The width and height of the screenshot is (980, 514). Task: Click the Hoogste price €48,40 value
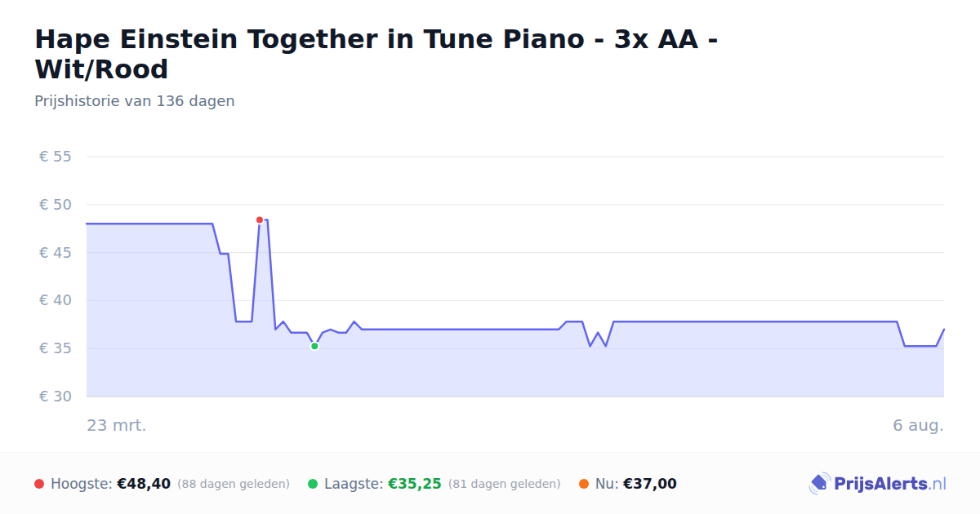(144, 484)
